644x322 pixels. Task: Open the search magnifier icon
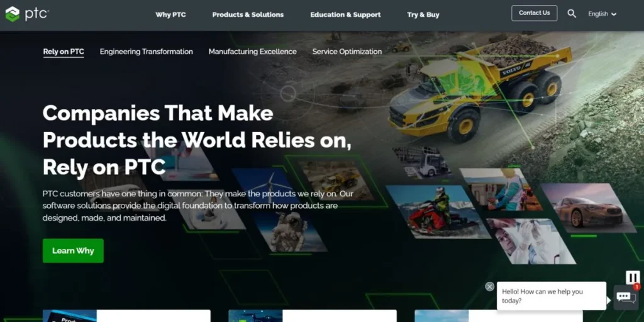pos(572,14)
